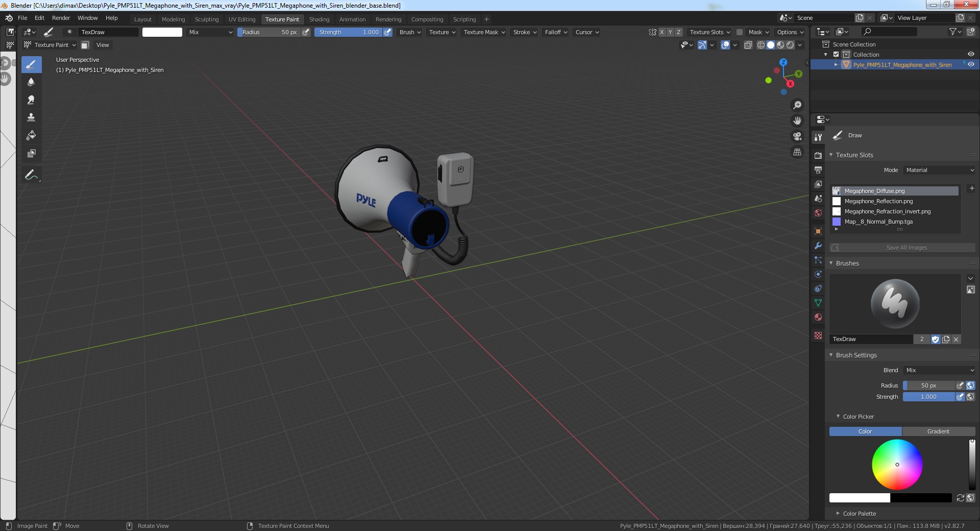Open Falloff settings popover

556,32
